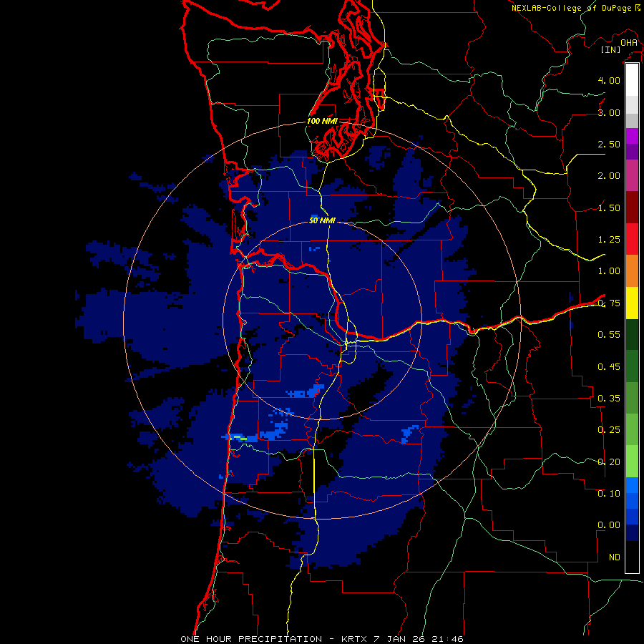The image size is (644, 644).
Task: Click the "[IN]" units label
Action: click(611, 49)
